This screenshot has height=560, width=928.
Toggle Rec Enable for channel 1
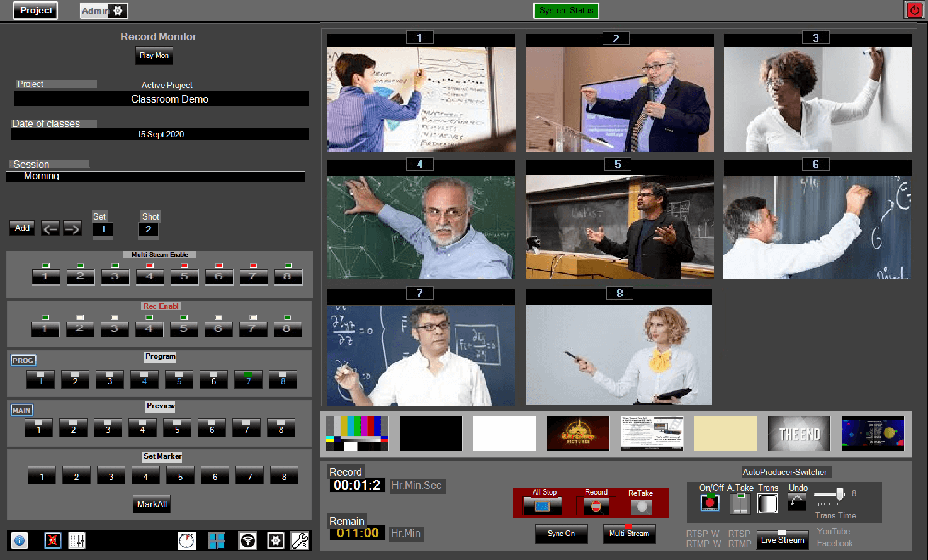click(x=45, y=328)
